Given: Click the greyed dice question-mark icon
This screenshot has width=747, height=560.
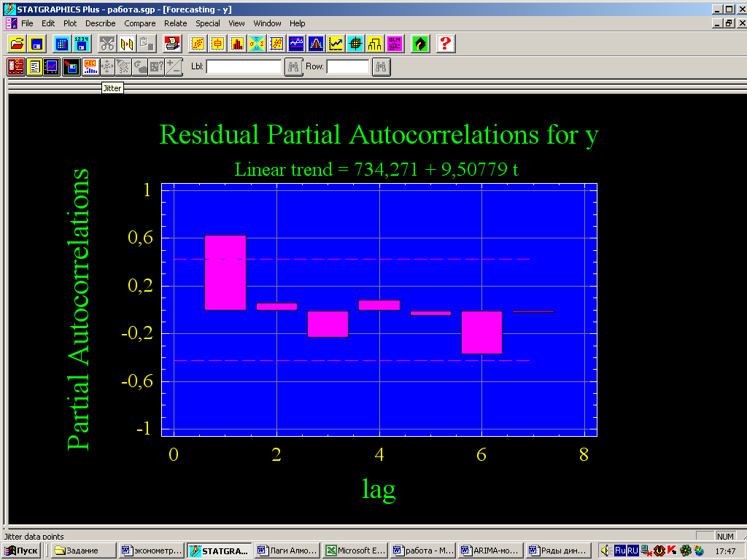Looking at the screenshot, I should point(156,66).
